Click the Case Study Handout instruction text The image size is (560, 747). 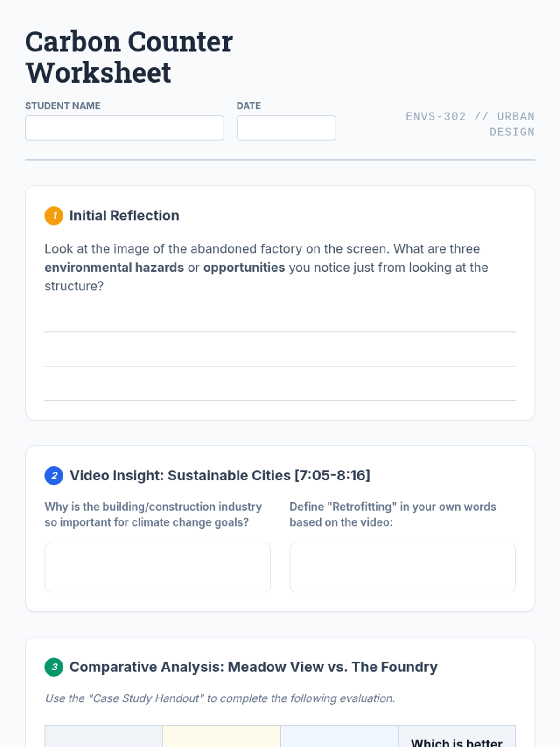tap(220, 698)
